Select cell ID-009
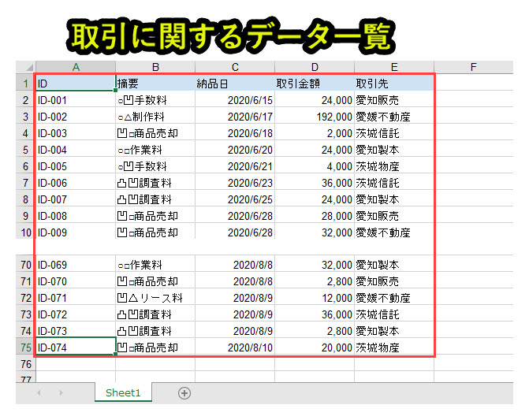The width and height of the screenshot is (529, 420). click(76, 232)
